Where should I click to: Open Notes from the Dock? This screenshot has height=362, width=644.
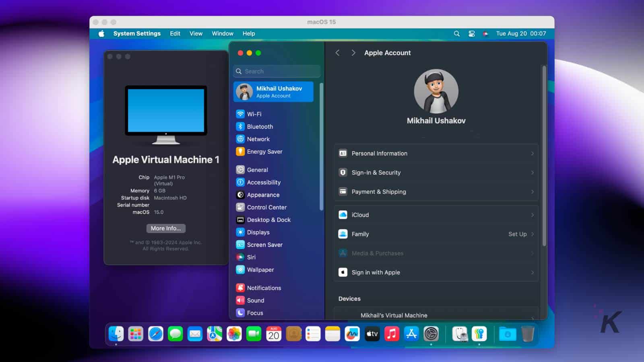click(332, 333)
